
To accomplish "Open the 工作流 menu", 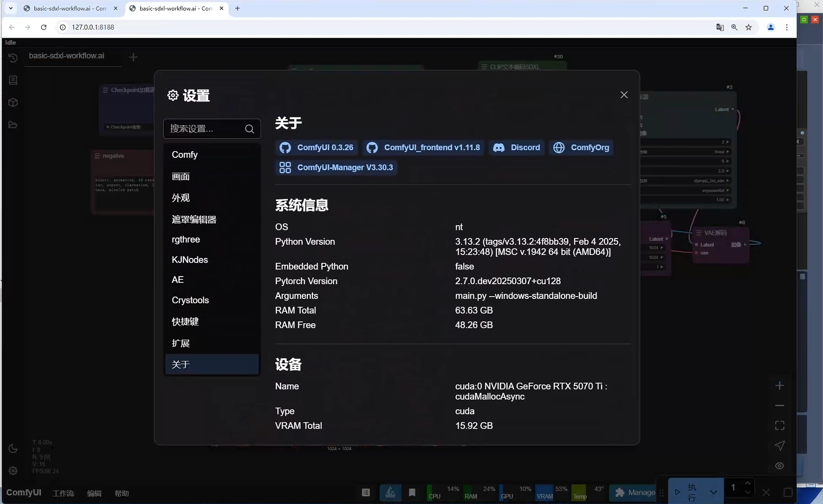I will [63, 493].
